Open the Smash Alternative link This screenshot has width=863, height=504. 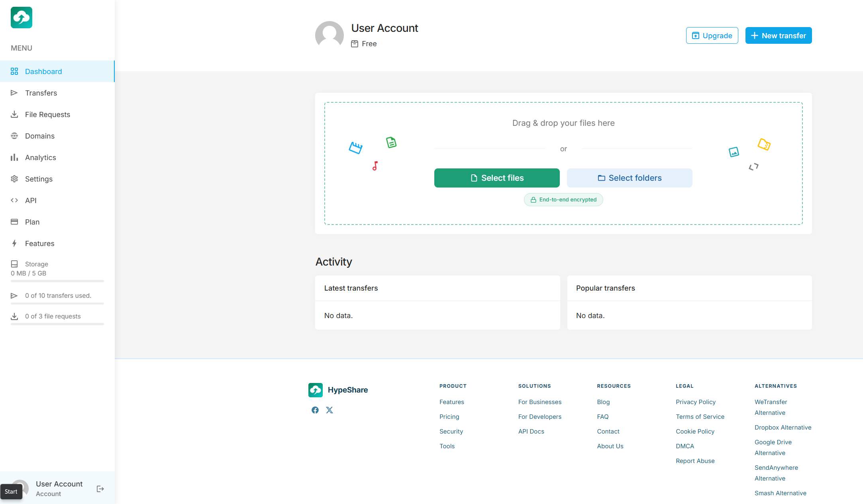click(x=781, y=493)
